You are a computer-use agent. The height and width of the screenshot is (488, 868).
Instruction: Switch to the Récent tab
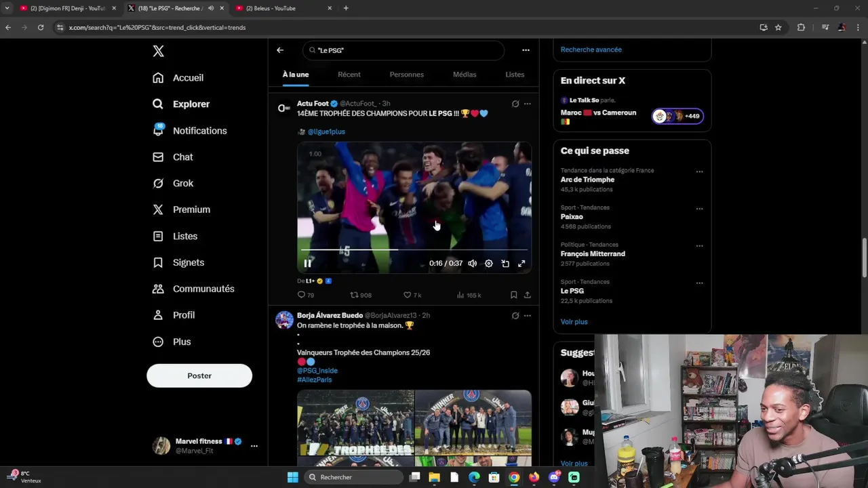pyautogui.click(x=349, y=75)
